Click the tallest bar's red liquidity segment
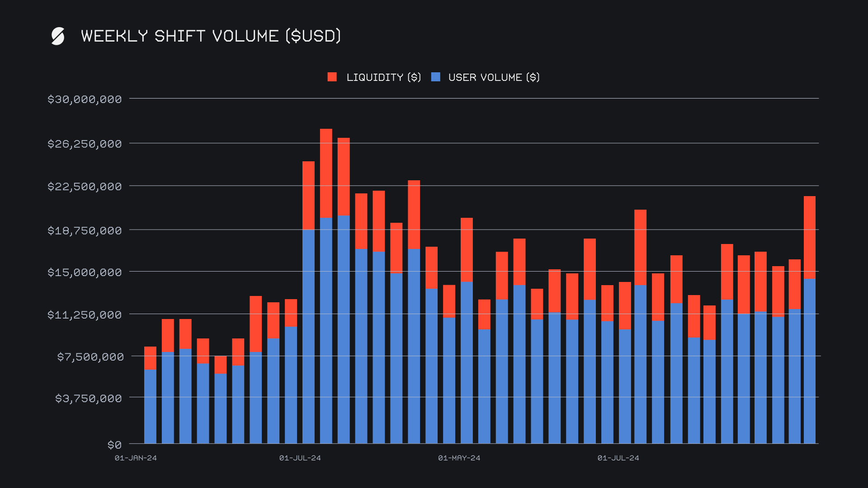This screenshot has height=488, width=868. click(326, 173)
